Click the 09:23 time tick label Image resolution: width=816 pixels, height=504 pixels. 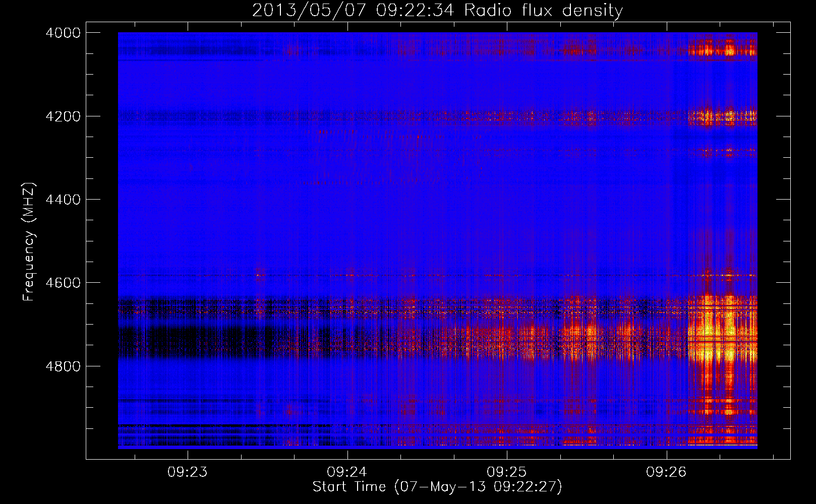point(188,472)
